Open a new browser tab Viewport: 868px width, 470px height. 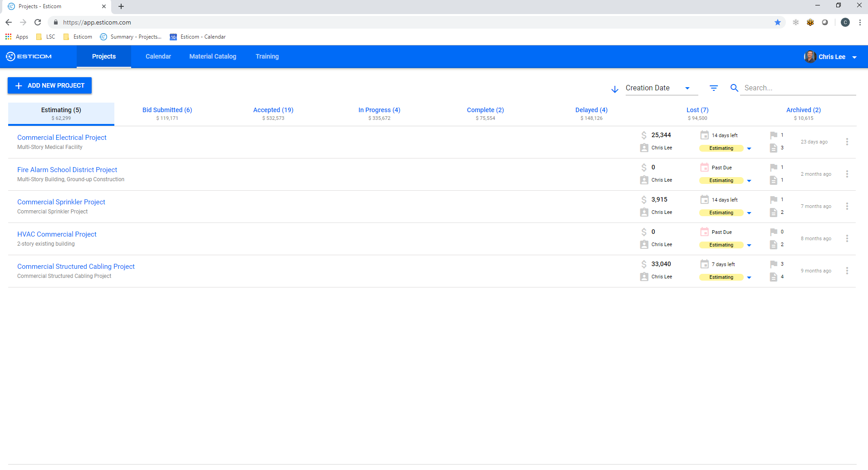pyautogui.click(x=121, y=6)
